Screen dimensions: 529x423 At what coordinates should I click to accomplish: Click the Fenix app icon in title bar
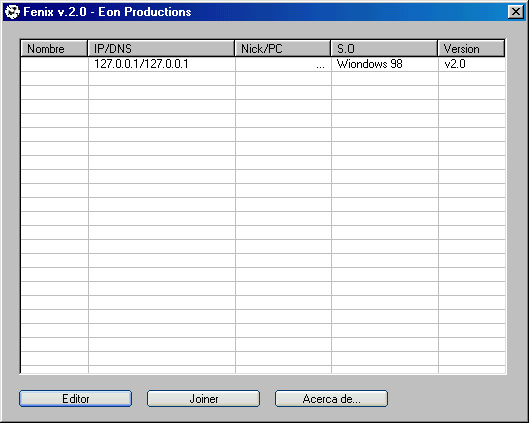click(x=12, y=12)
